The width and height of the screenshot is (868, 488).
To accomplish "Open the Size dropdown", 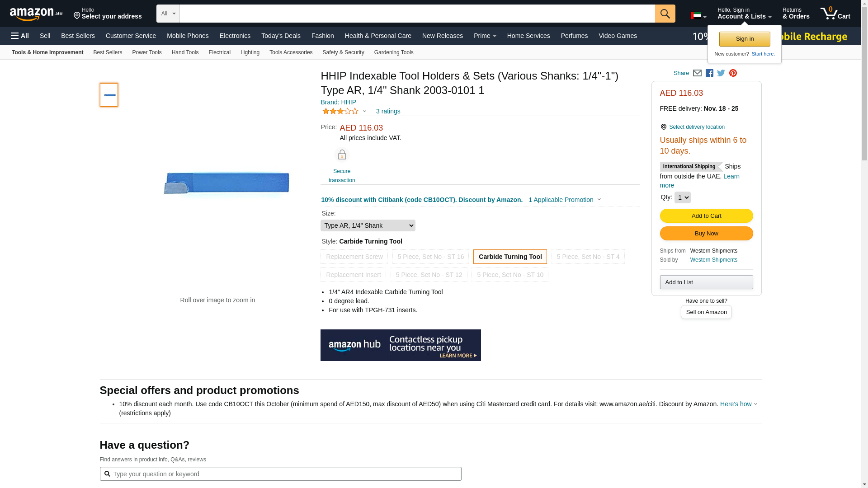I will click(368, 225).
